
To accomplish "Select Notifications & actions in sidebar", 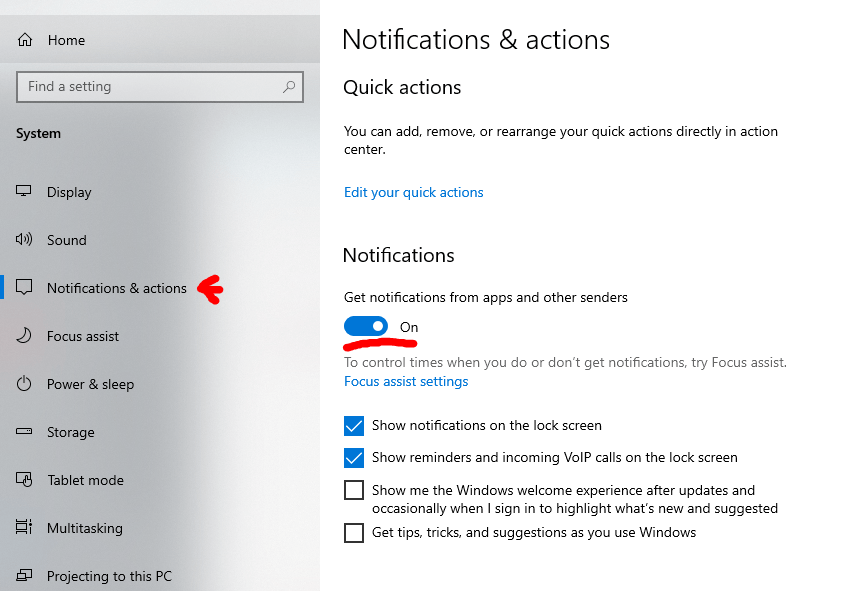I will click(x=116, y=288).
